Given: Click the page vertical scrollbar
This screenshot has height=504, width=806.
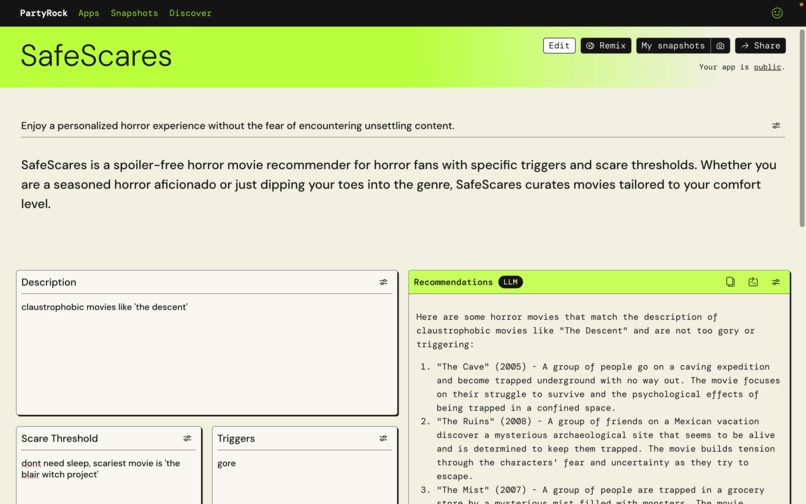Looking at the screenshot, I should (x=802, y=129).
